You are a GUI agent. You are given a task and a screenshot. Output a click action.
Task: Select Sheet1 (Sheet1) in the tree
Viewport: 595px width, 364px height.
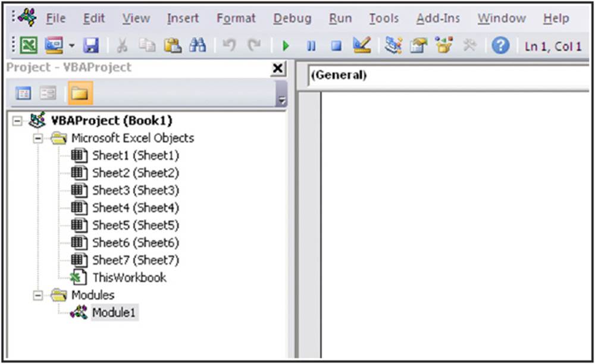click(x=136, y=156)
